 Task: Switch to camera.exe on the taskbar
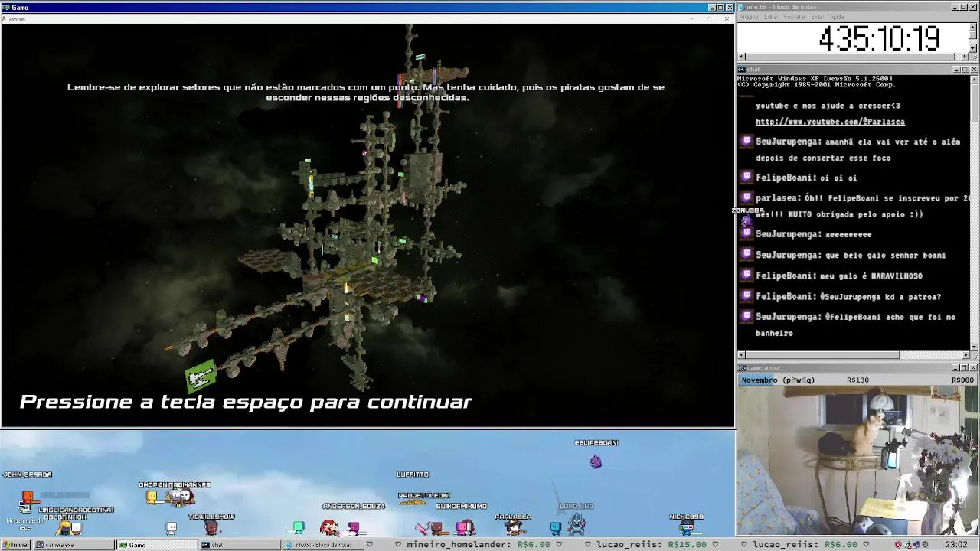coord(73,545)
